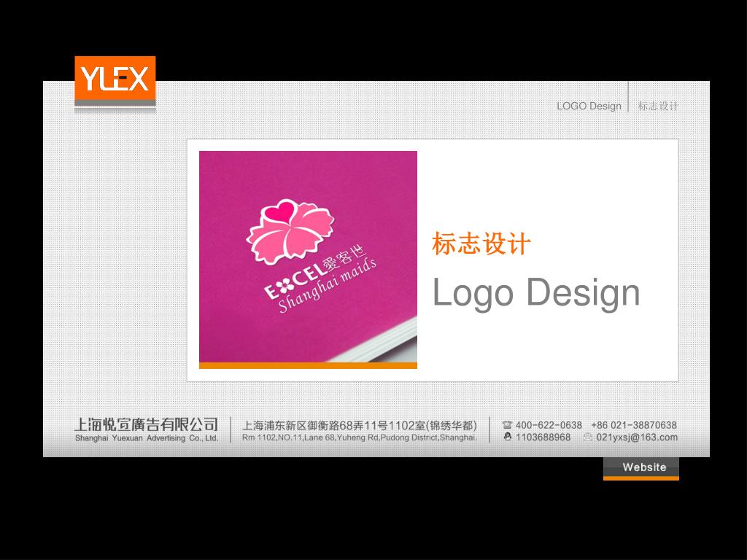Open the EXCEL Shanghai maids logo thumbnail

(x=308, y=260)
